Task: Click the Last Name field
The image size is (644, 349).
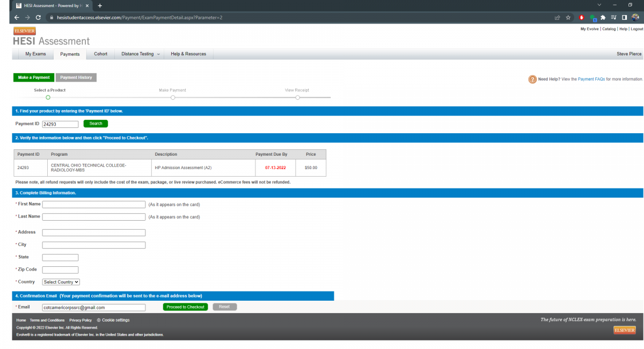Action: (x=94, y=217)
